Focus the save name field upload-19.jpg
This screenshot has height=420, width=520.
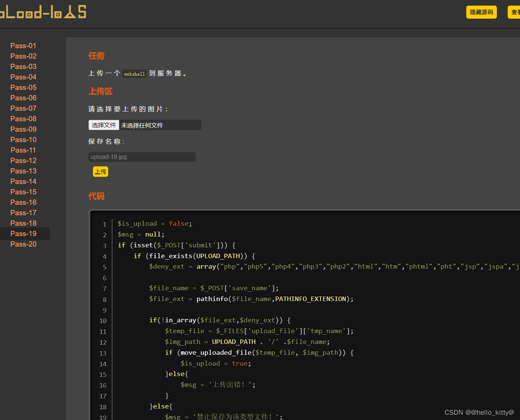coord(142,157)
